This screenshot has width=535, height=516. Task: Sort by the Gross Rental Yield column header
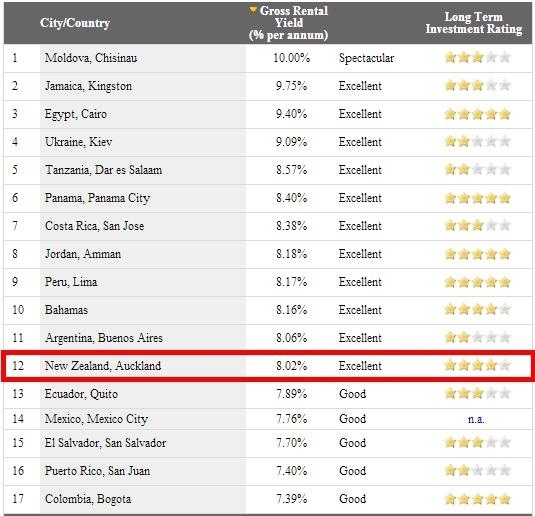pos(289,23)
